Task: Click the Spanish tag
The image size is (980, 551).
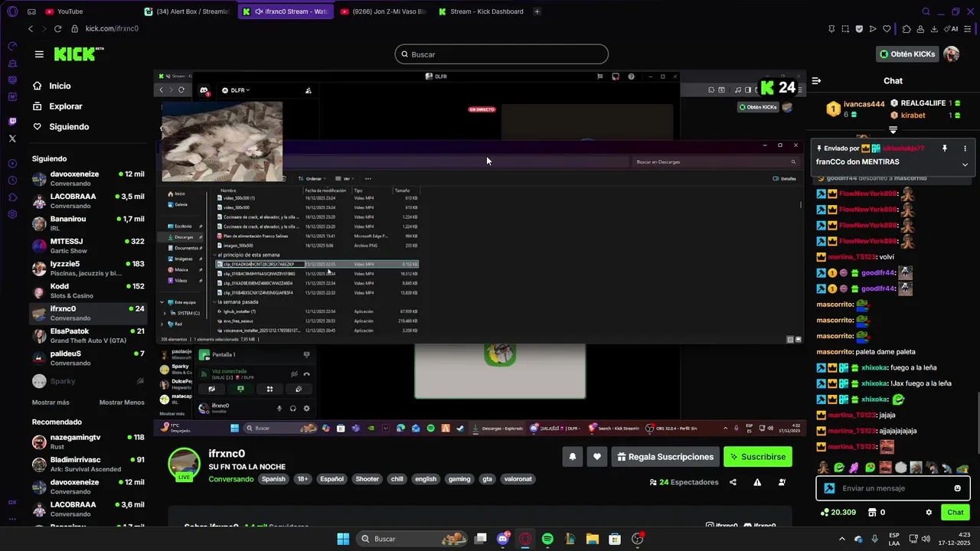Action: 273,479
